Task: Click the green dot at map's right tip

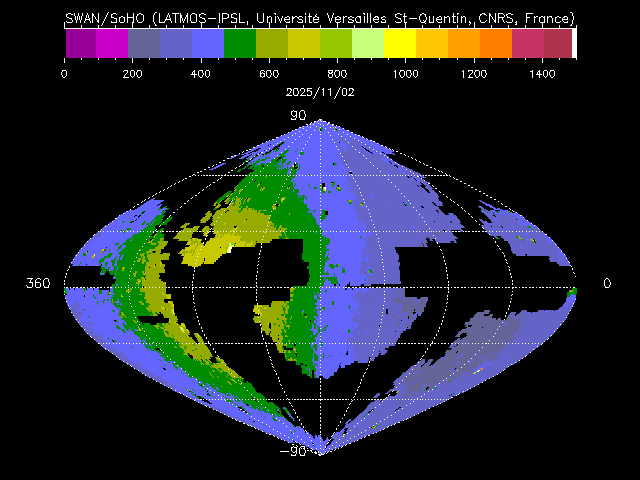Action: [x=574, y=291]
